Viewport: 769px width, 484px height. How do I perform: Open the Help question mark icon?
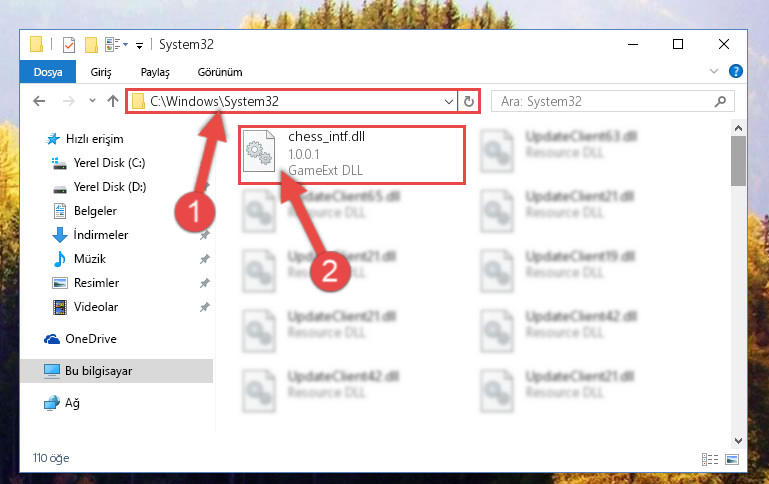point(735,71)
